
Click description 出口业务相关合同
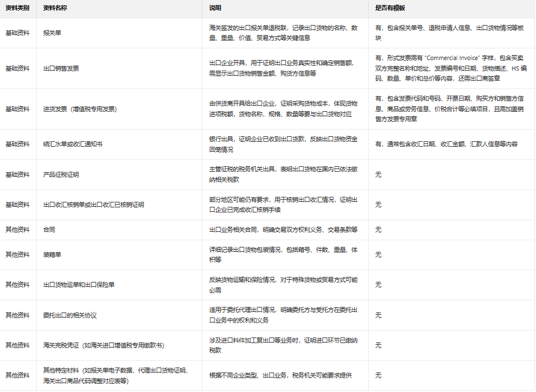[284, 230]
